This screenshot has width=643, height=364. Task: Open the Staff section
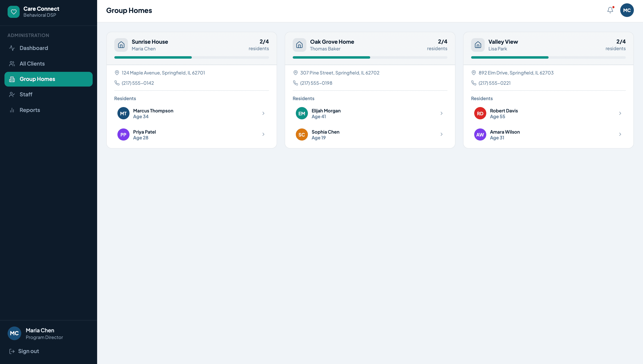click(x=48, y=95)
